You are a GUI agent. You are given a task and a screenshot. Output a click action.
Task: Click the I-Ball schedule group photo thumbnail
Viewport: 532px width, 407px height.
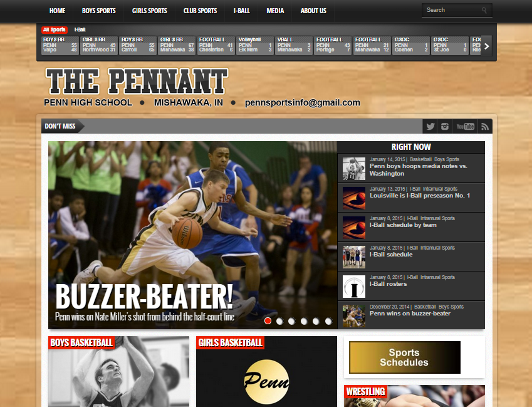coord(354,257)
